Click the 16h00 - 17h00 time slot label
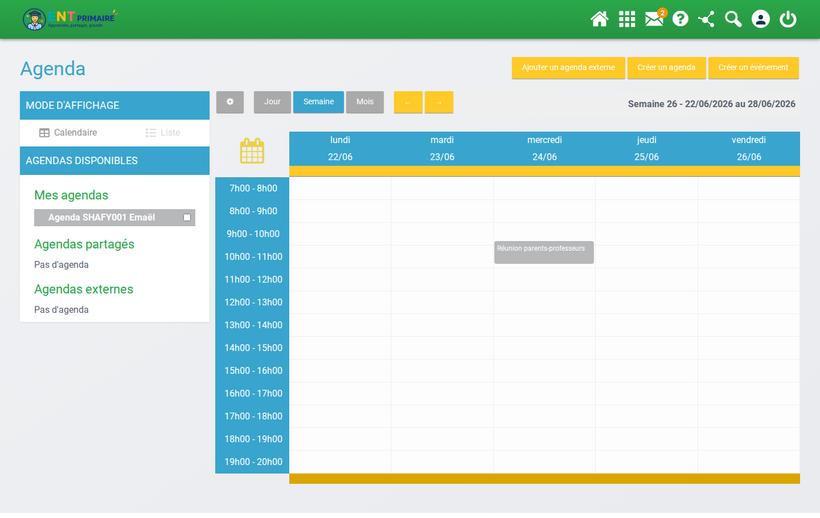820x518 pixels. pyautogui.click(x=253, y=393)
